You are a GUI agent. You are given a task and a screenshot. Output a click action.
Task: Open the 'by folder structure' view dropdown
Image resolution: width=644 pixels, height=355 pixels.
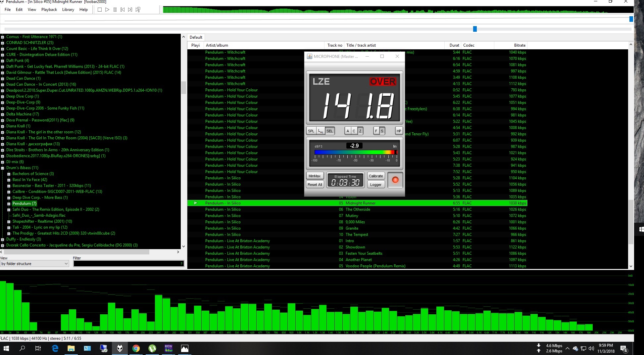click(x=34, y=264)
